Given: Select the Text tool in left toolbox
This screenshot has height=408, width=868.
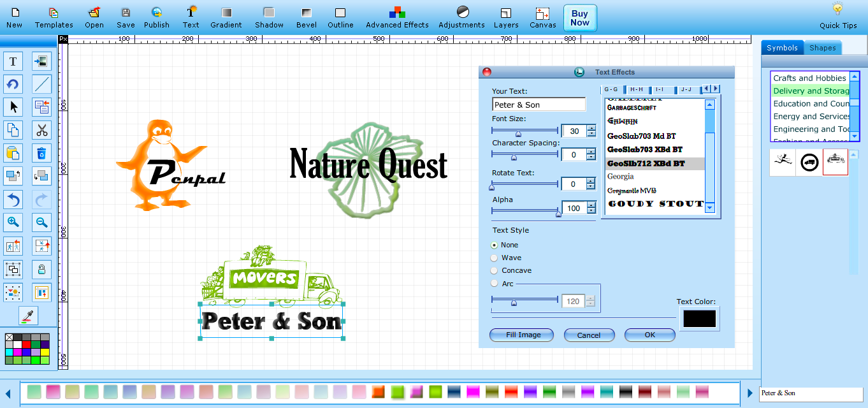Looking at the screenshot, I should [x=13, y=61].
